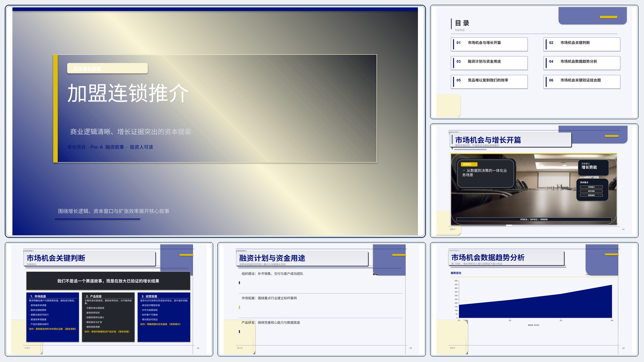Click the cover title 加盟连锁推介
The image size is (644, 362).
(128, 93)
